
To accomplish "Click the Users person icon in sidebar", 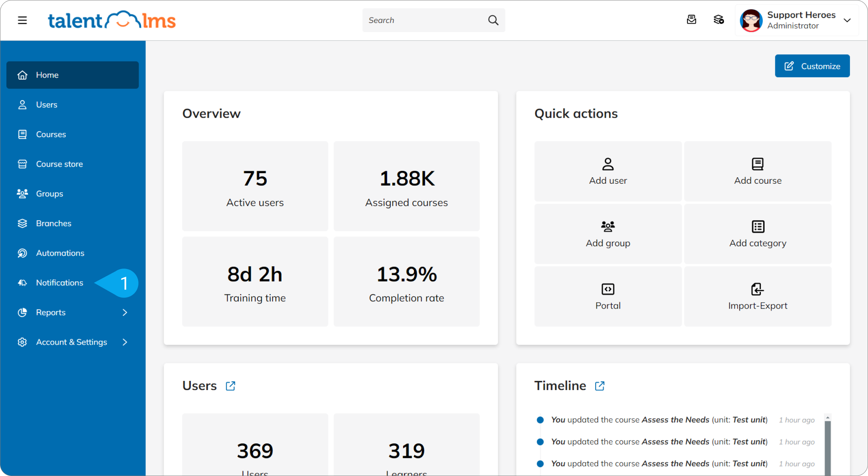I will (22, 105).
